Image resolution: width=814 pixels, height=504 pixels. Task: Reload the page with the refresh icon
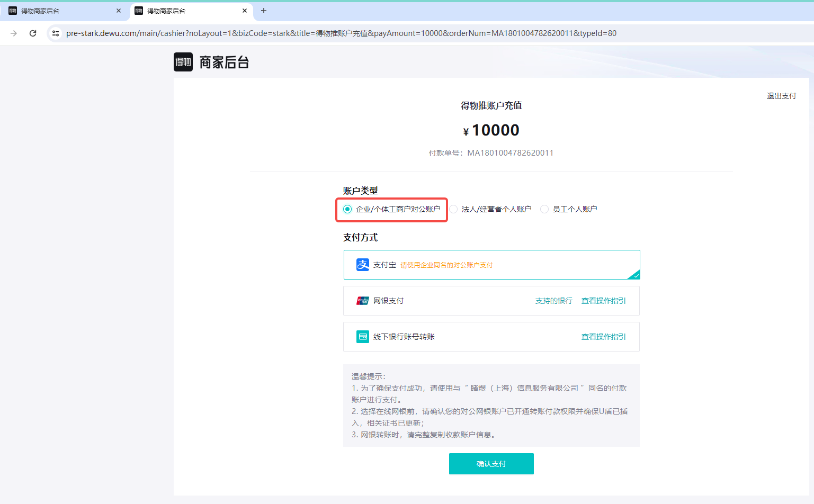(33, 33)
